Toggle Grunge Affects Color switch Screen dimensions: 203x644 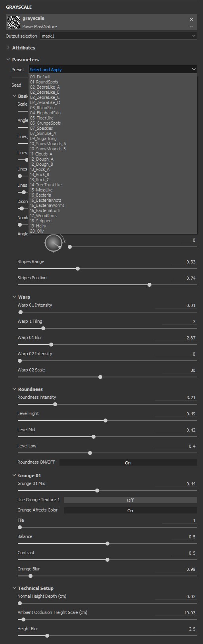pos(130,510)
